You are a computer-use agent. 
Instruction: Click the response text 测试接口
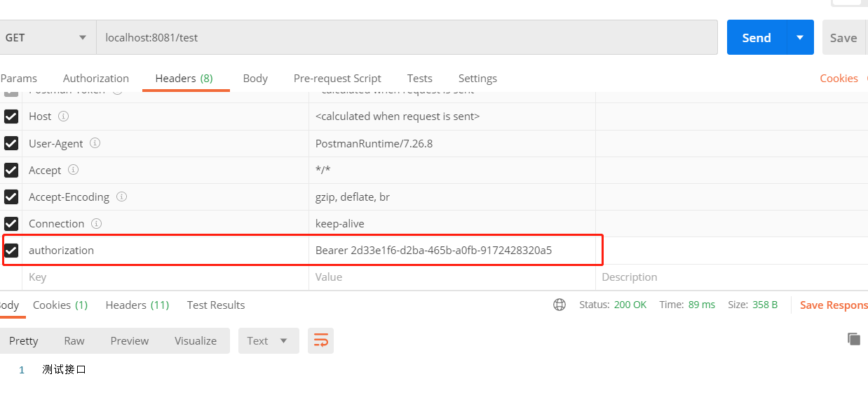point(64,369)
